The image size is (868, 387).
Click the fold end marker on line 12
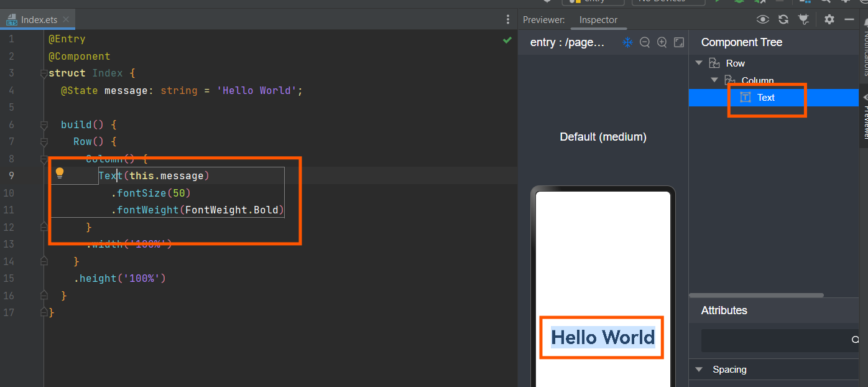[x=44, y=227]
